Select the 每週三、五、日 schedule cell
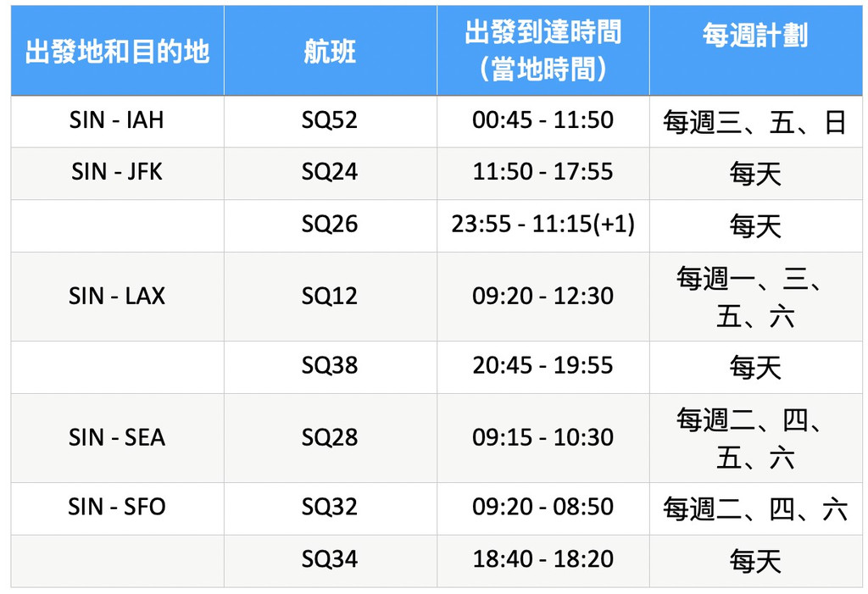The image size is (868, 594). click(x=755, y=122)
